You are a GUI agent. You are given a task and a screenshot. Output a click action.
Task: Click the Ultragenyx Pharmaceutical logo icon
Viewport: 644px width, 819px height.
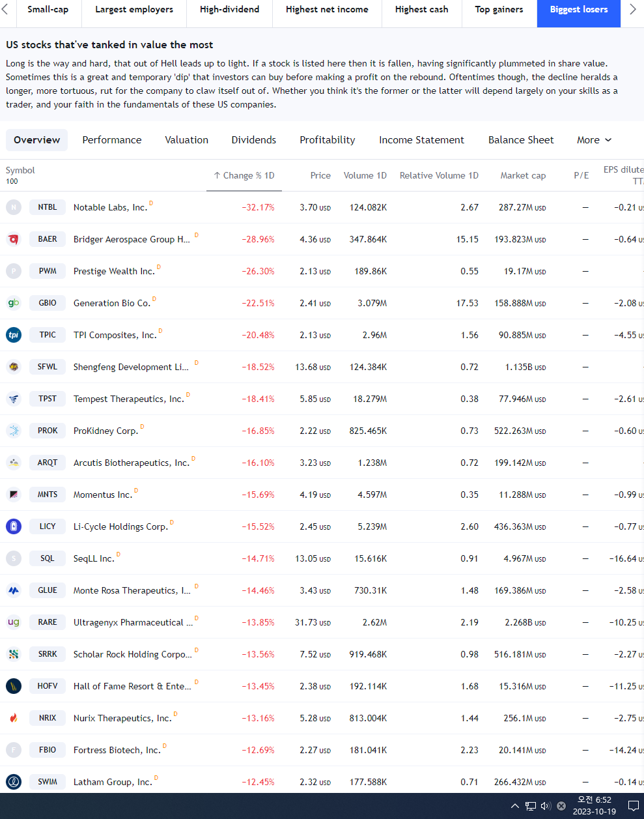tap(14, 622)
